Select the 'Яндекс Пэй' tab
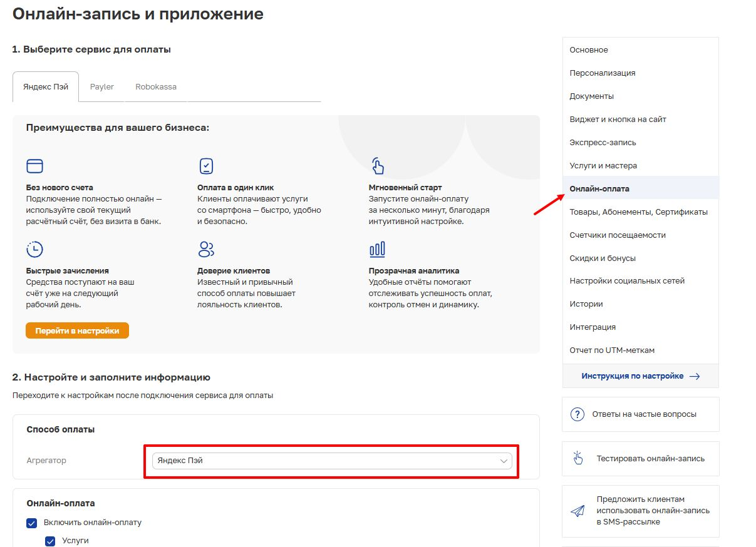Screen dimensions: 756x547 (x=46, y=87)
